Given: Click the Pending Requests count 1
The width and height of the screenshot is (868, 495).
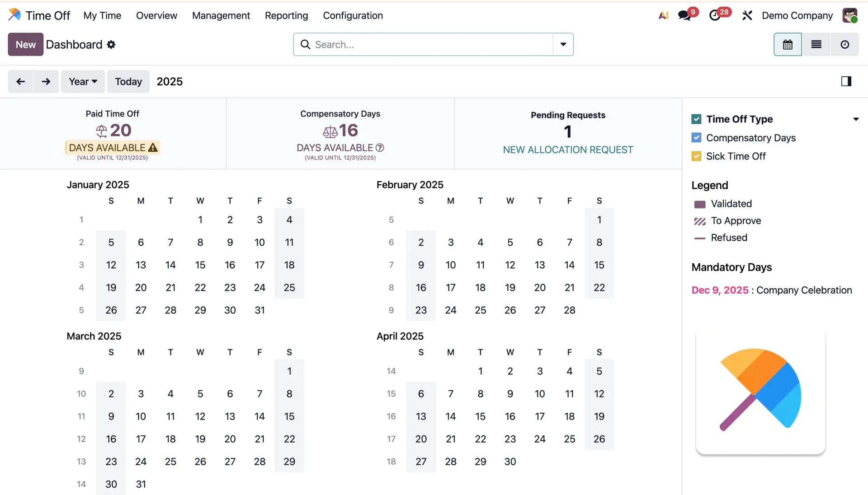Looking at the screenshot, I should click(x=568, y=131).
